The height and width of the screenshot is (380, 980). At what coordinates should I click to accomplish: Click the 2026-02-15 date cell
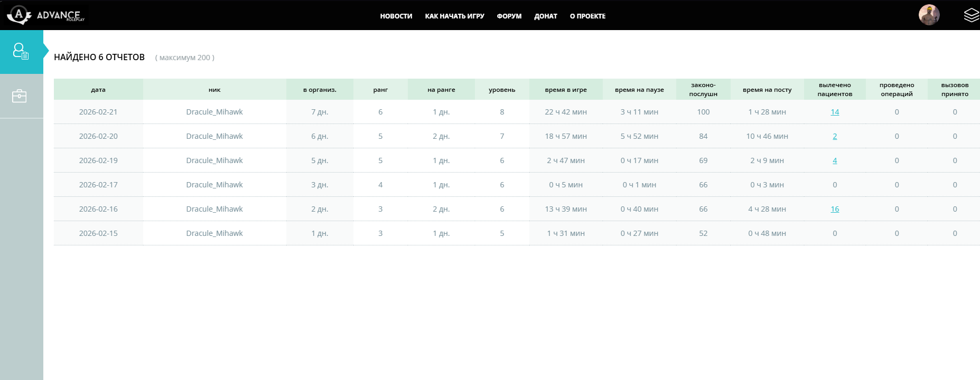pyautogui.click(x=98, y=233)
